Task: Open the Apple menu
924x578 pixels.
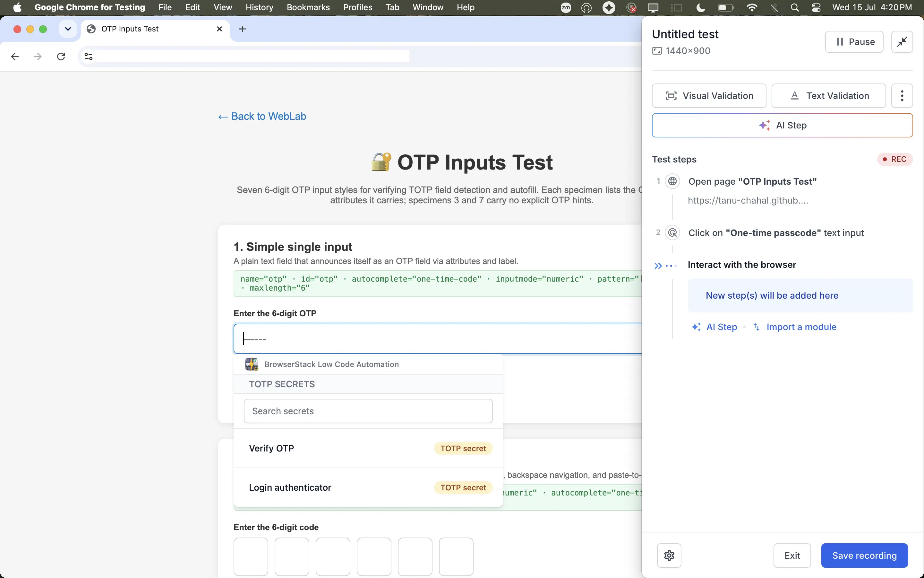Action: (x=17, y=7)
